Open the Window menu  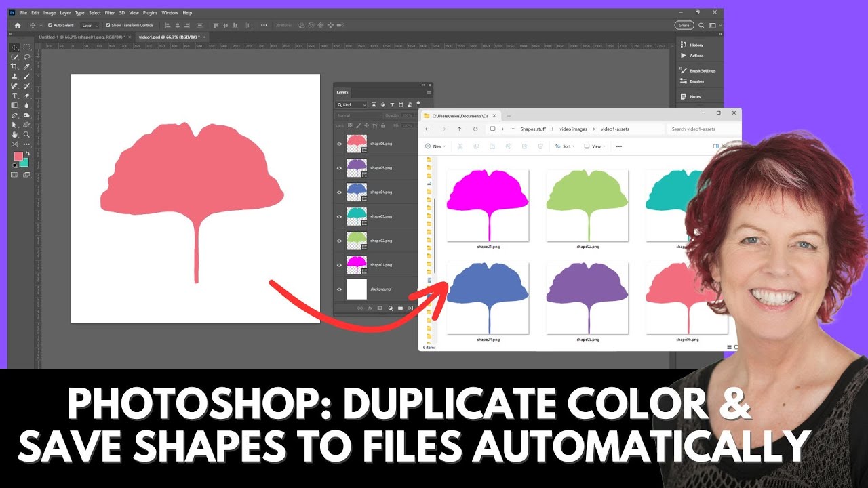pos(170,13)
